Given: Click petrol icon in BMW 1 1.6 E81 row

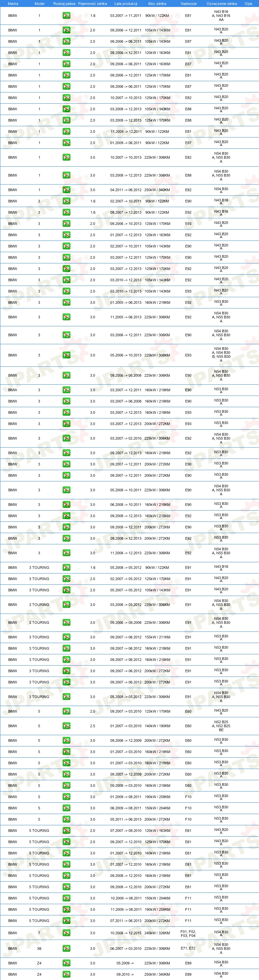Looking at the screenshot, I should (66, 16).
